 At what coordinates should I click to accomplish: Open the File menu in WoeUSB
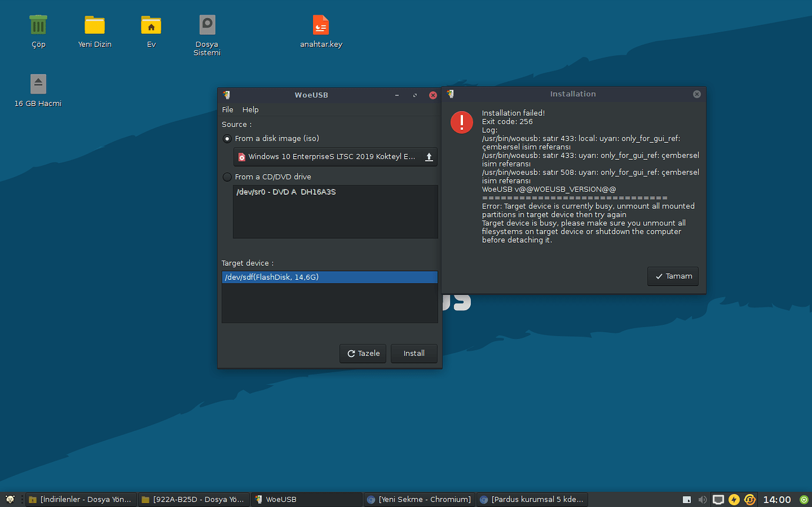tap(228, 110)
